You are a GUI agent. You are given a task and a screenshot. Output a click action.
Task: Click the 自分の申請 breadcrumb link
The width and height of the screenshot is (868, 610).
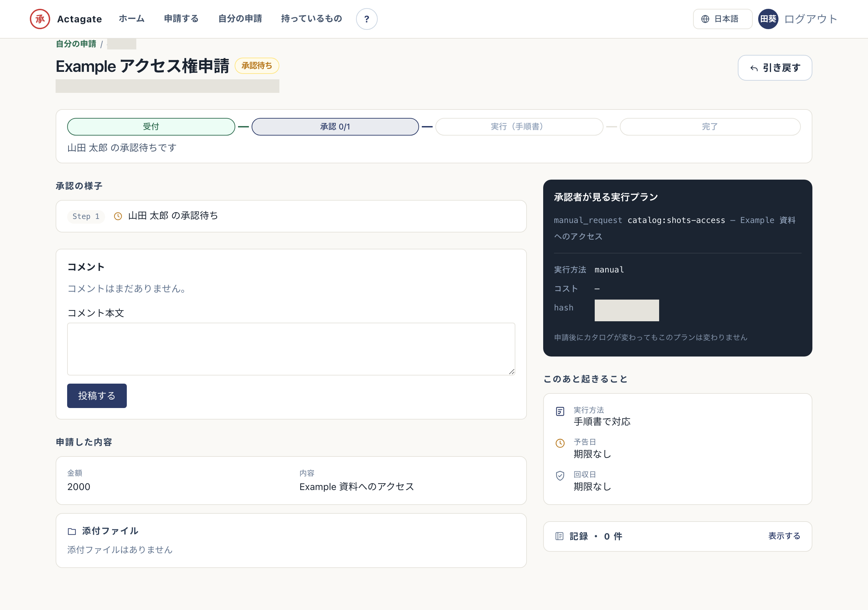[76, 44]
